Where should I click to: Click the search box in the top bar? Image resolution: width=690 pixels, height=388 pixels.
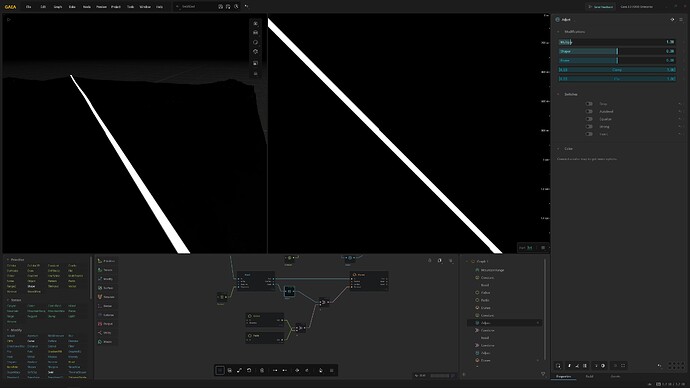pos(194,7)
